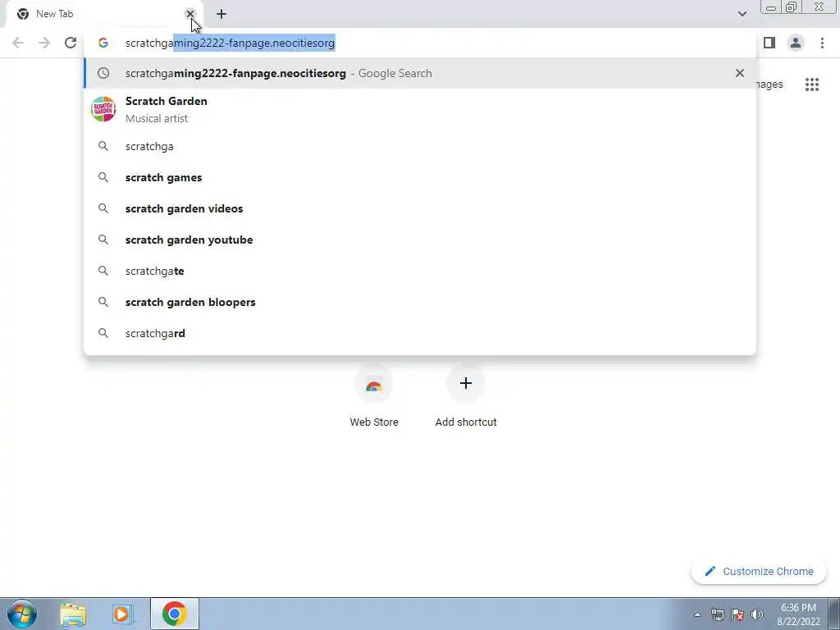Open Windows Explorer from the taskbar
This screenshot has width=840, height=630.
pos(73,614)
